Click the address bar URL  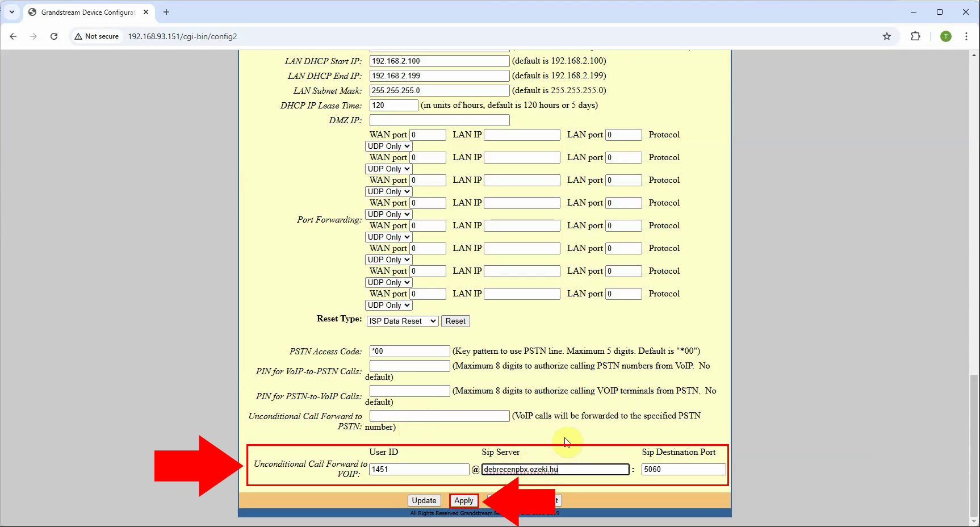[x=182, y=36]
